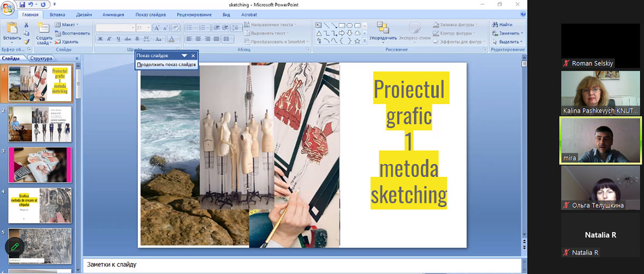Open the font color dropdown arrow
Viewport: 644px width, 274px height.
pyautogui.click(x=178, y=39)
